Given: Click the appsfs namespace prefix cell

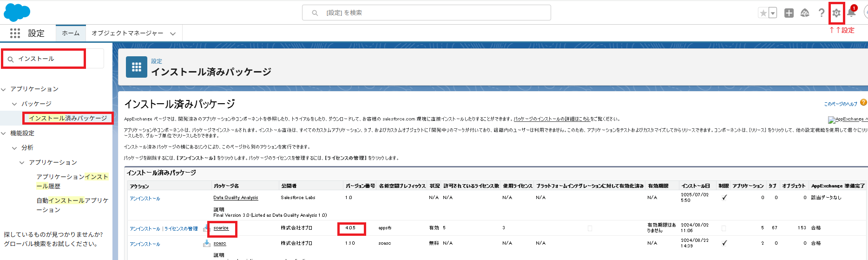Looking at the screenshot, I should click(x=385, y=228).
